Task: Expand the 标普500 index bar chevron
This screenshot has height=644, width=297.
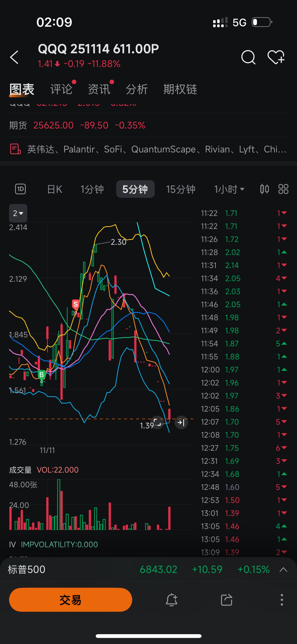Action: (283, 570)
